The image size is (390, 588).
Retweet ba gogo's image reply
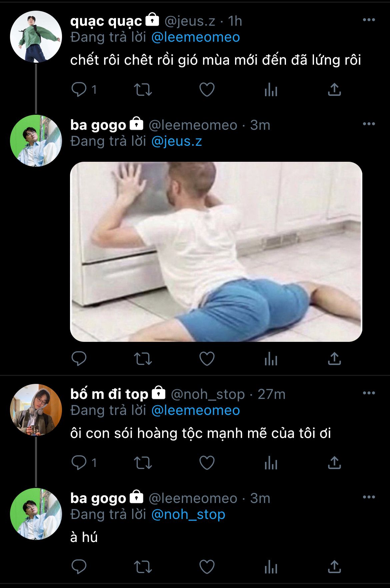pos(143,359)
